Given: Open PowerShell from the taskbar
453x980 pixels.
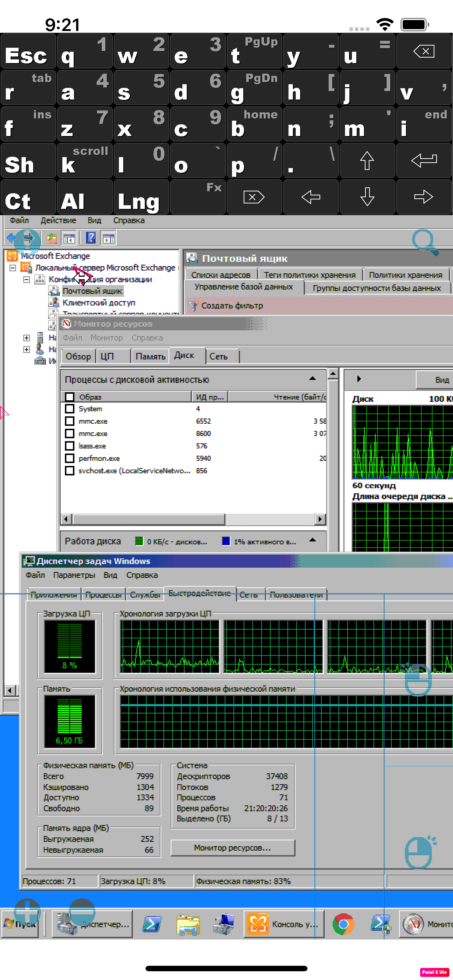Looking at the screenshot, I should tap(151, 924).
